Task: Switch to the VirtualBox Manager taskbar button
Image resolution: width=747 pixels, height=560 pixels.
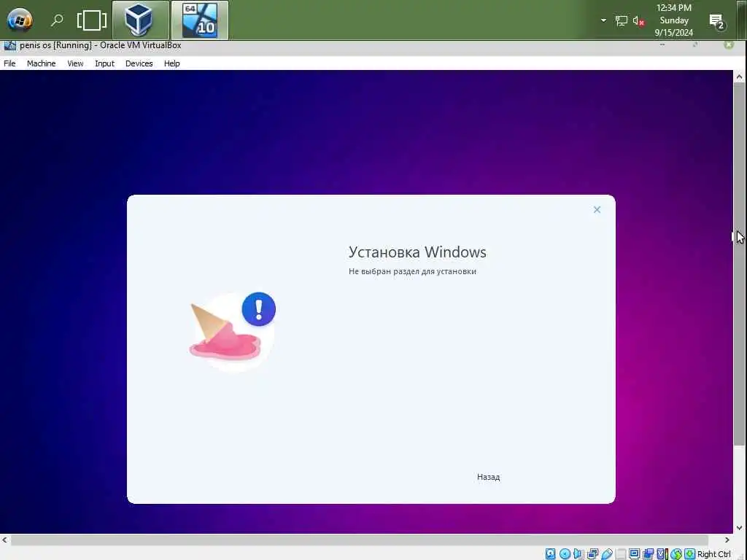Action: tap(141, 20)
